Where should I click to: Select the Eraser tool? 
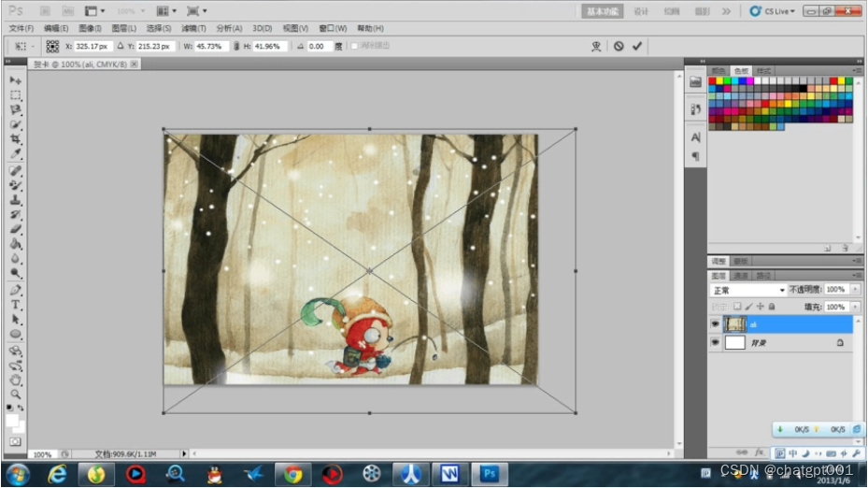point(16,229)
